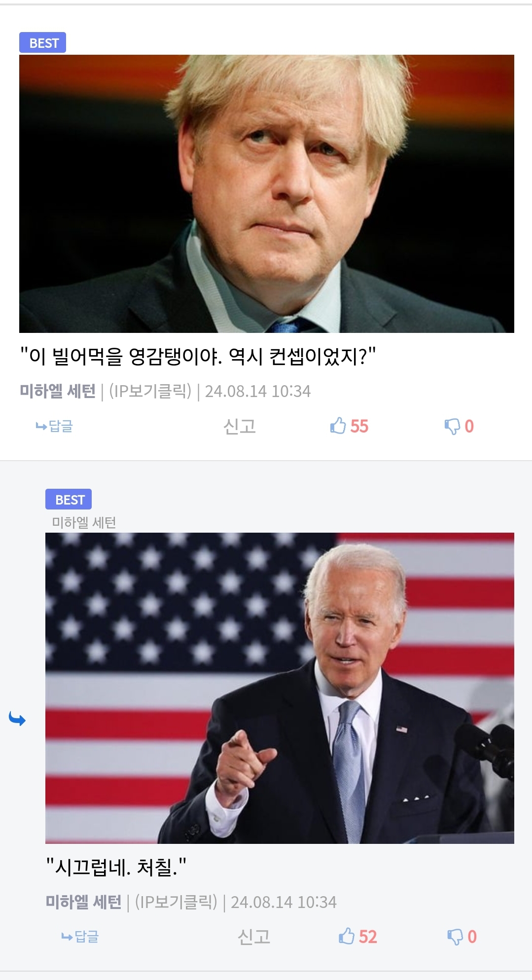Open the first comment's photo
This screenshot has width=532, height=980.
coord(267,194)
